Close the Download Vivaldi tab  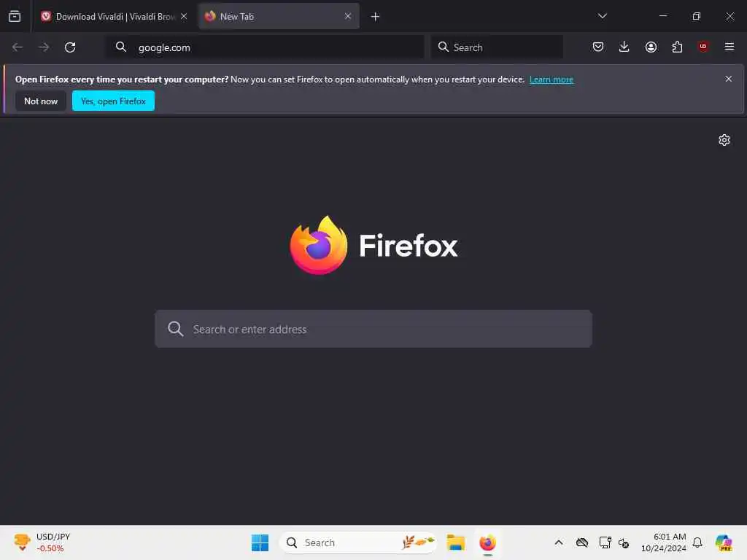click(184, 16)
